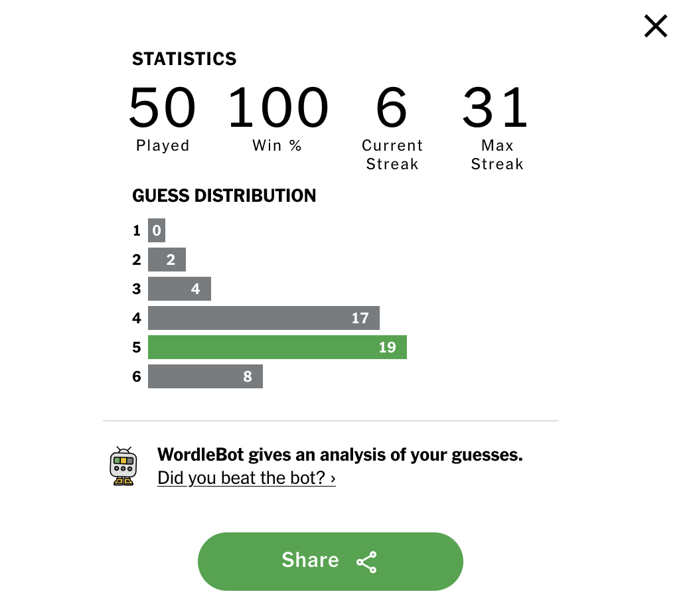Click the 1-guess bar showing 0
Viewport: 697px width, 616px height.
tap(157, 230)
